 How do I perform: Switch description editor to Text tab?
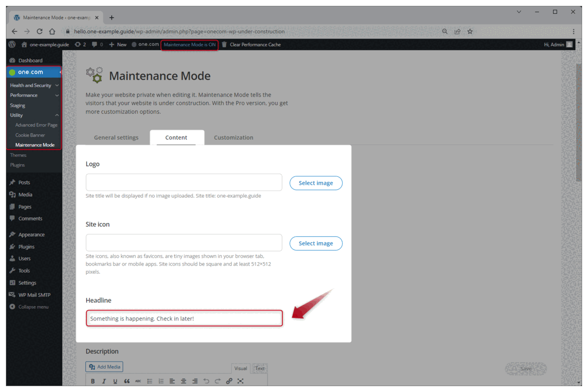click(x=260, y=368)
